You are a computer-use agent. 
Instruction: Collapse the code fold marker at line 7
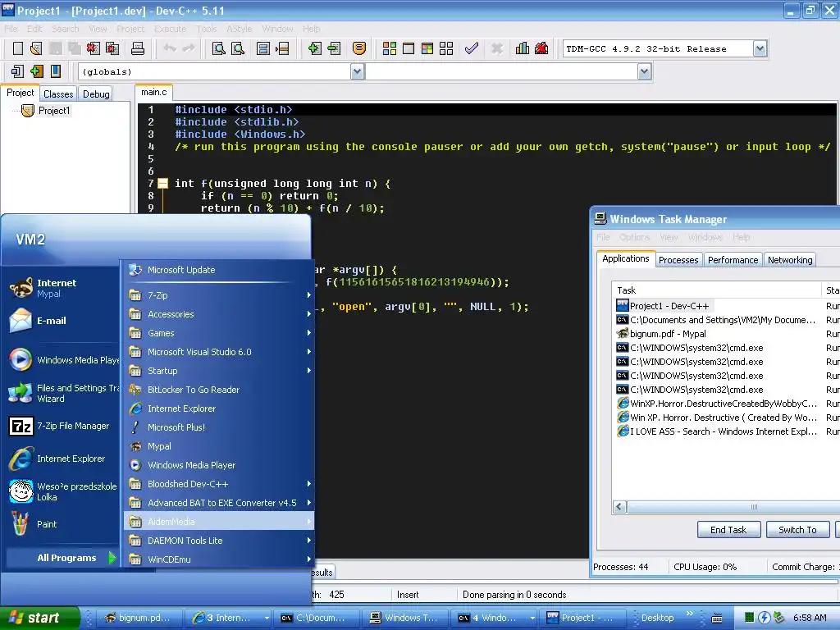click(x=163, y=184)
